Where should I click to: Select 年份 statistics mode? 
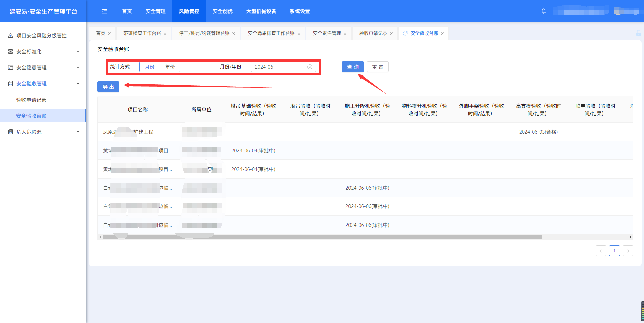[170, 67]
